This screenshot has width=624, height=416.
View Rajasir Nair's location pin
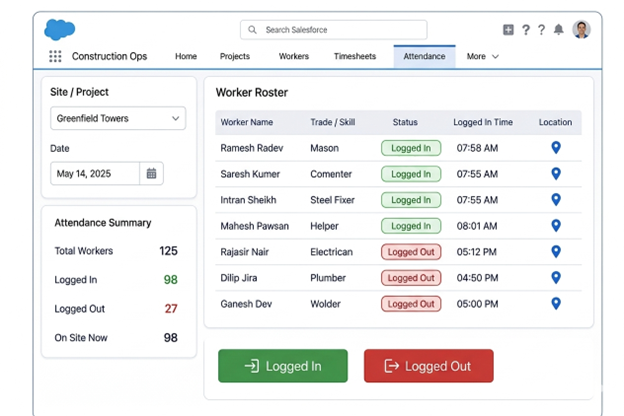(556, 252)
